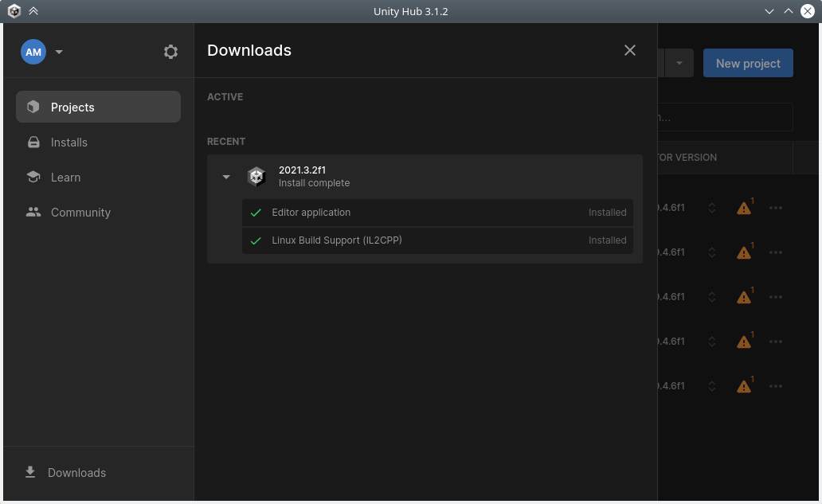822x504 pixels.
Task: Collapse the 2021.3.2f1 download entry
Action: [226, 176]
